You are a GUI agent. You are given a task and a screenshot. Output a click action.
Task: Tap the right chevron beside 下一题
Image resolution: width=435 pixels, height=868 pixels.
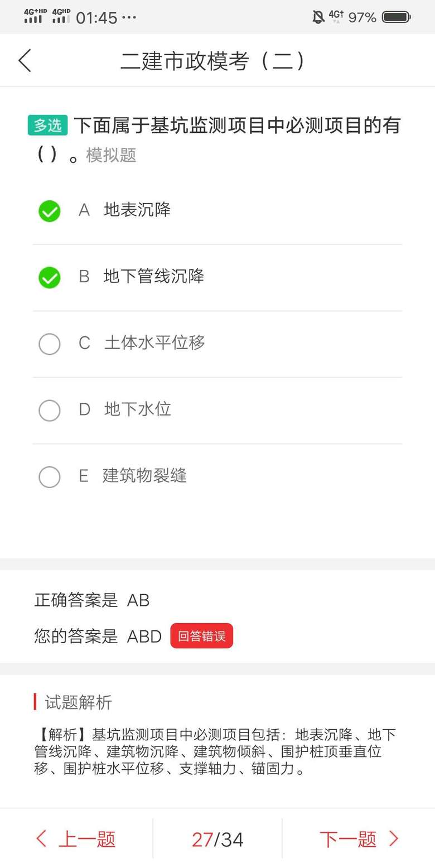pos(394,838)
